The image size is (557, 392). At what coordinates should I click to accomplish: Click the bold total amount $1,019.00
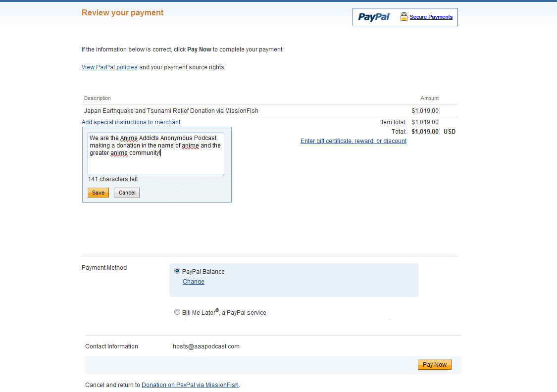425,132
